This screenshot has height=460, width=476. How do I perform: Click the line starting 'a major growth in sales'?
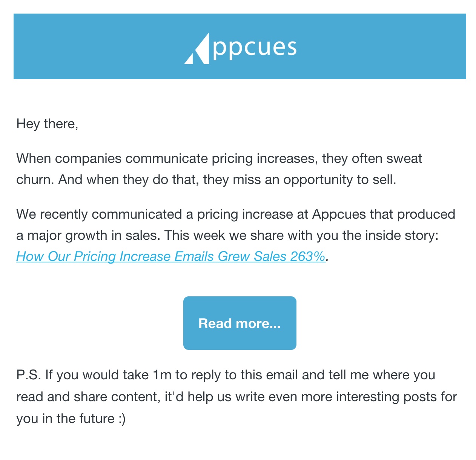(x=227, y=235)
